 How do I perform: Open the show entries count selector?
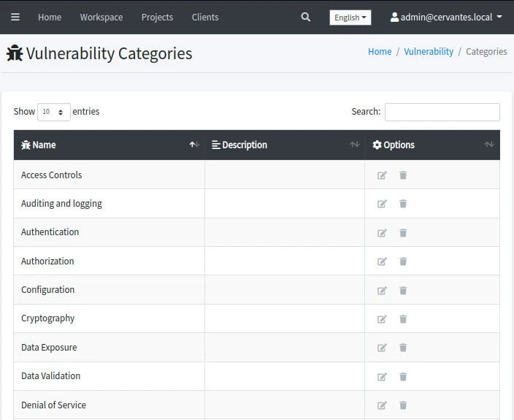53,112
